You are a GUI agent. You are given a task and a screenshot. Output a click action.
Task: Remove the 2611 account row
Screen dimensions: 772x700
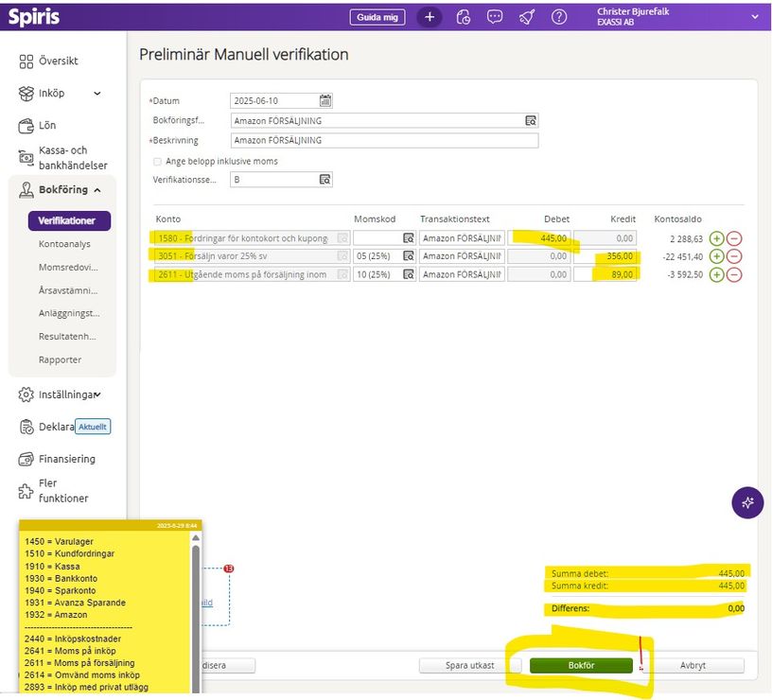tap(733, 274)
